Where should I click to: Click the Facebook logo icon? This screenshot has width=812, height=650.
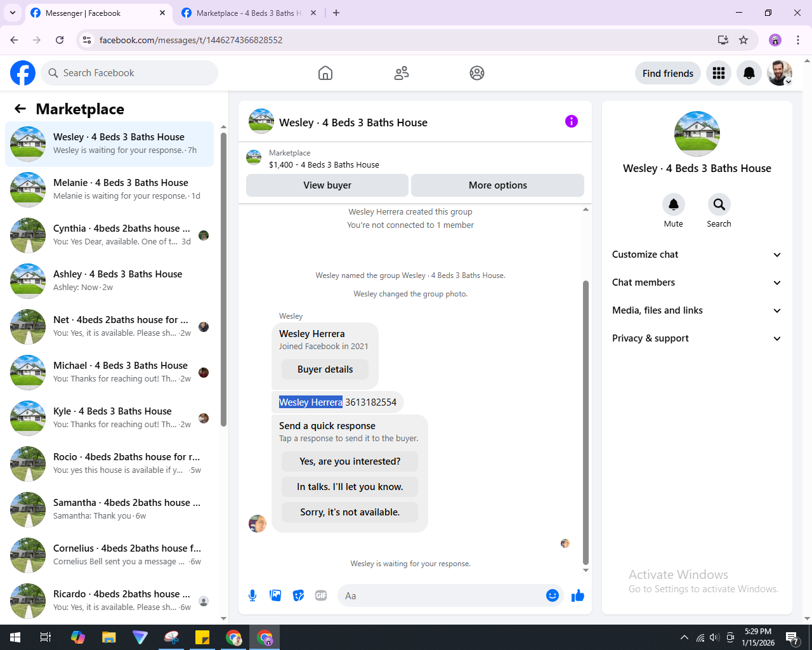[23, 73]
